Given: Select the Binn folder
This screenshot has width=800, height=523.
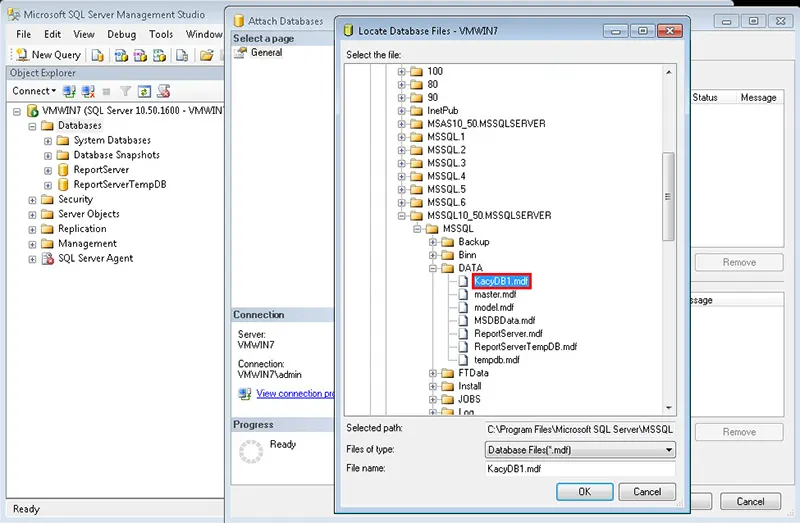Looking at the screenshot, I should click(467, 255).
